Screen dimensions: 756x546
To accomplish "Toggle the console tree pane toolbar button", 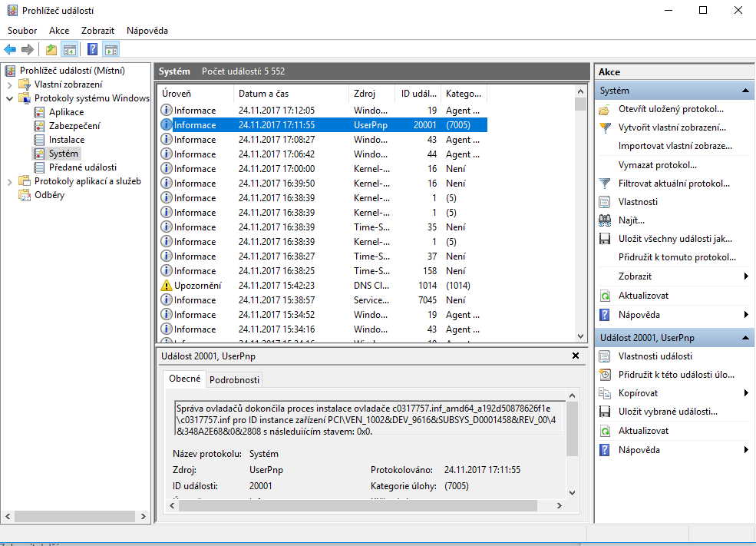I will click(70, 50).
